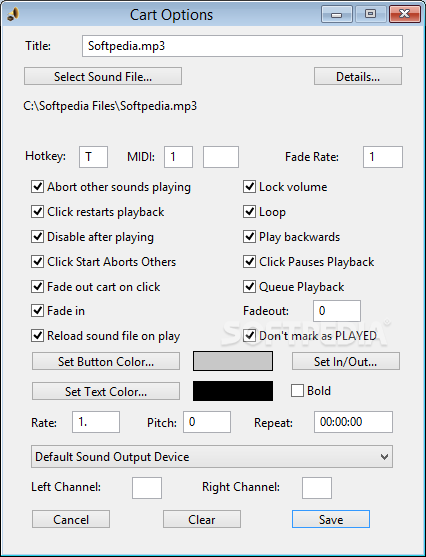Image resolution: width=426 pixels, height=557 pixels.
Task: Click the Set Button Color button
Action: pos(106,362)
